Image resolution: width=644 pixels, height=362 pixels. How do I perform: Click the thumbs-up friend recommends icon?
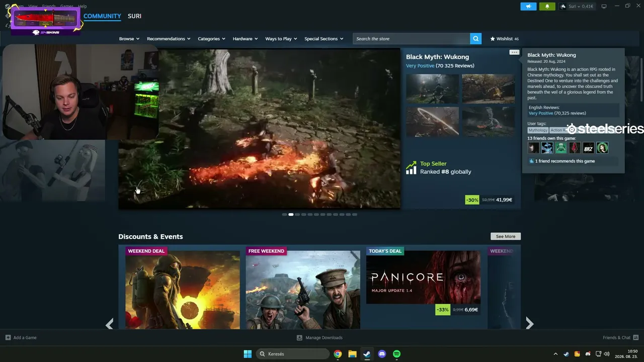point(531,161)
